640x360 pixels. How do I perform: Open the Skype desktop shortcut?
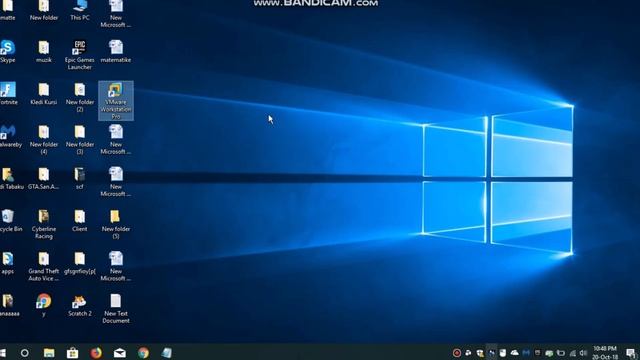8,51
